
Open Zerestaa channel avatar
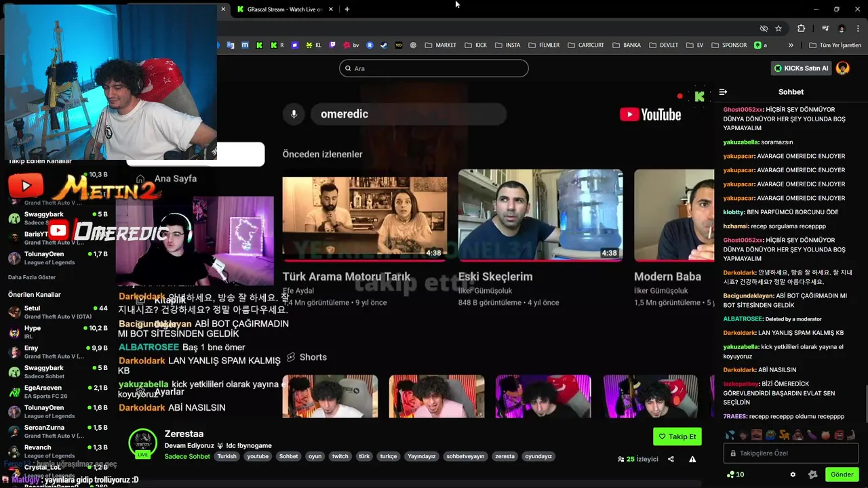[142, 443]
